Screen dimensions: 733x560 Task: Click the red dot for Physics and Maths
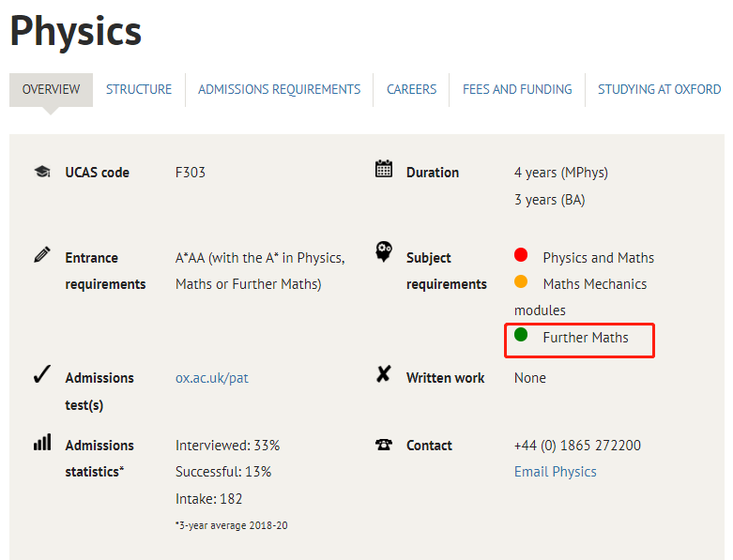[x=521, y=255]
